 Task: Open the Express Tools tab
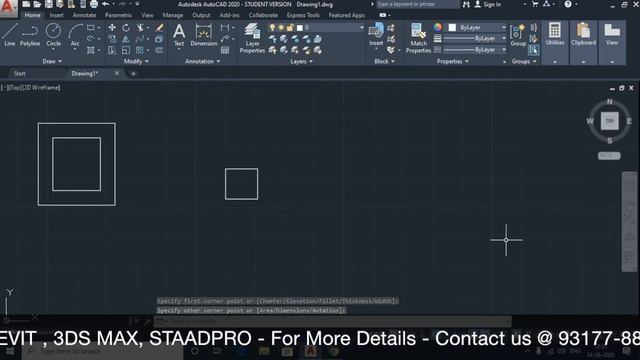point(303,15)
